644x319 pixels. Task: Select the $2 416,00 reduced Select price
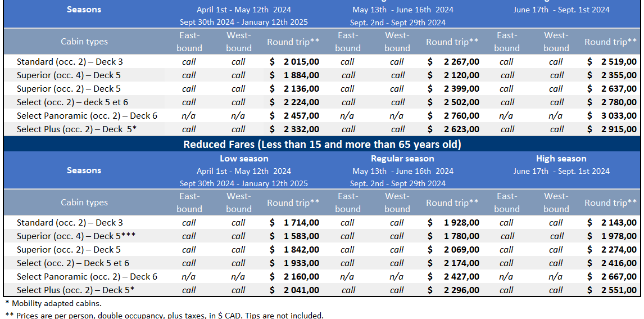coord(619,263)
